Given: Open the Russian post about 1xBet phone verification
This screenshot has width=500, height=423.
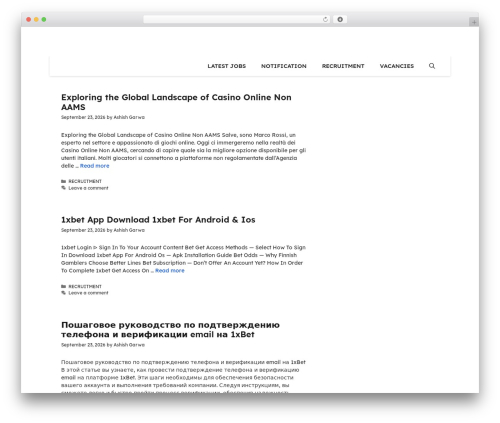Looking at the screenshot, I should click(x=170, y=329).
